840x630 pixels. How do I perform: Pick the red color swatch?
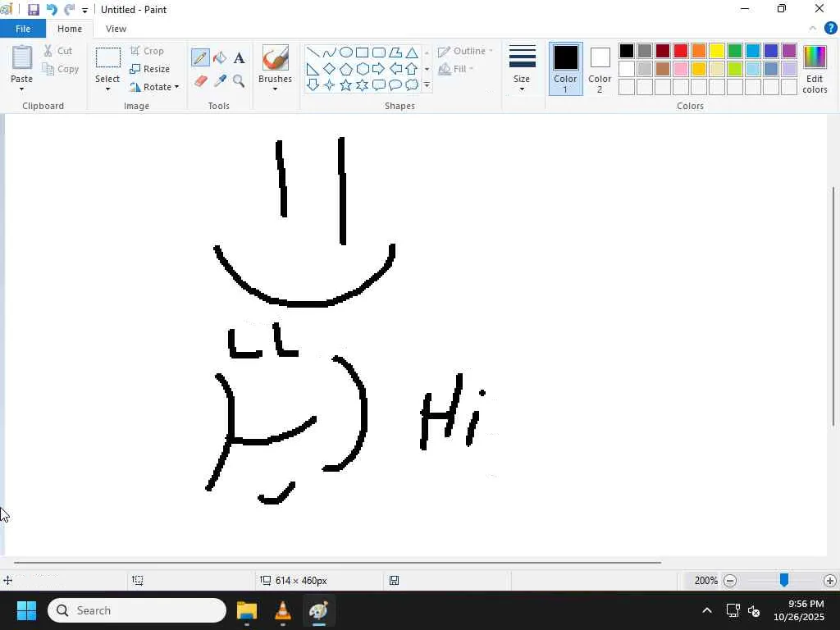point(680,51)
